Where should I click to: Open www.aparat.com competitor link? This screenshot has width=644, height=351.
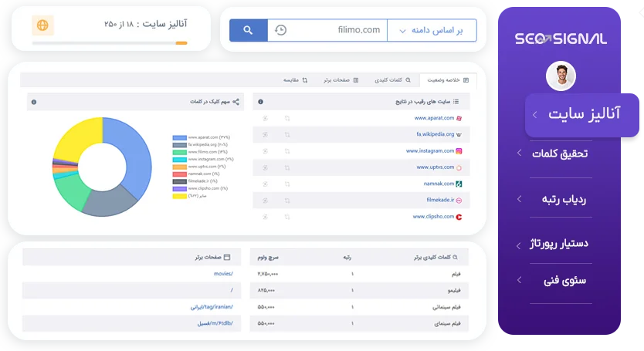click(434, 118)
